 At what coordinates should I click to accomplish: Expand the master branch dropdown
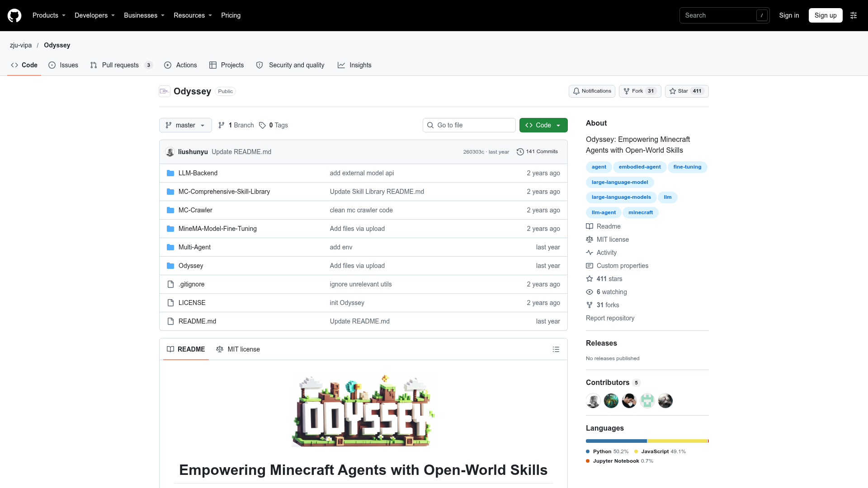185,125
